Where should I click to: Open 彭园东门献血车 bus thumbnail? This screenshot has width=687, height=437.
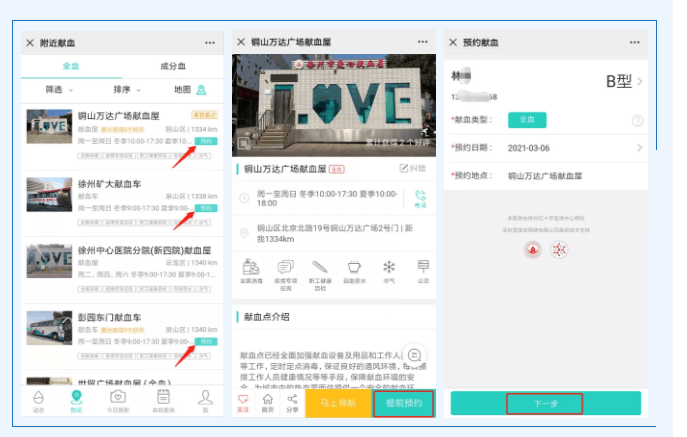pos(49,328)
